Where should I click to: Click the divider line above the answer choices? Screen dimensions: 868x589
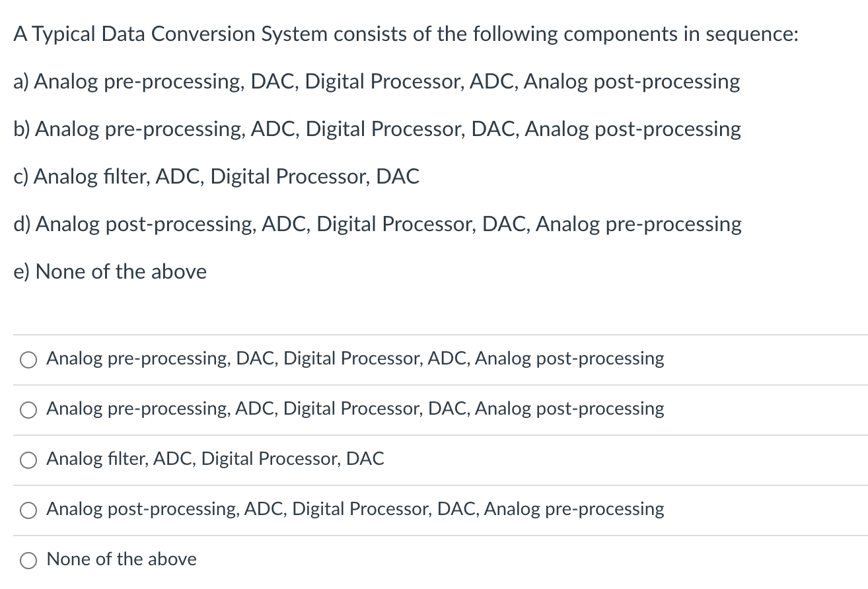point(434,334)
